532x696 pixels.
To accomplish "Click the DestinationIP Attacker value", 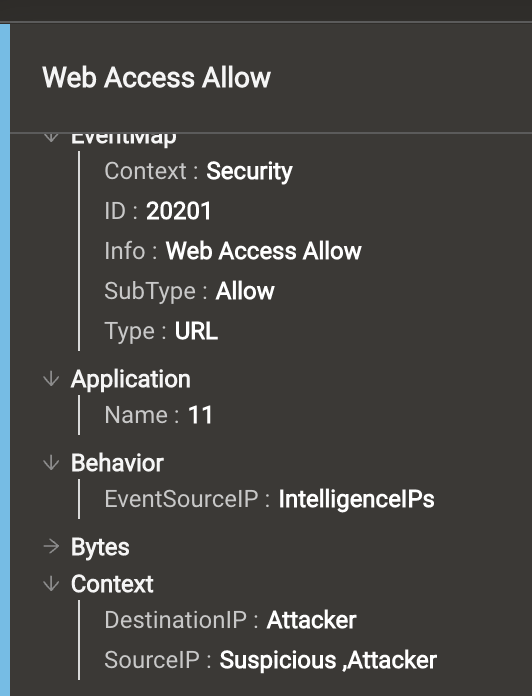I will (311, 620).
